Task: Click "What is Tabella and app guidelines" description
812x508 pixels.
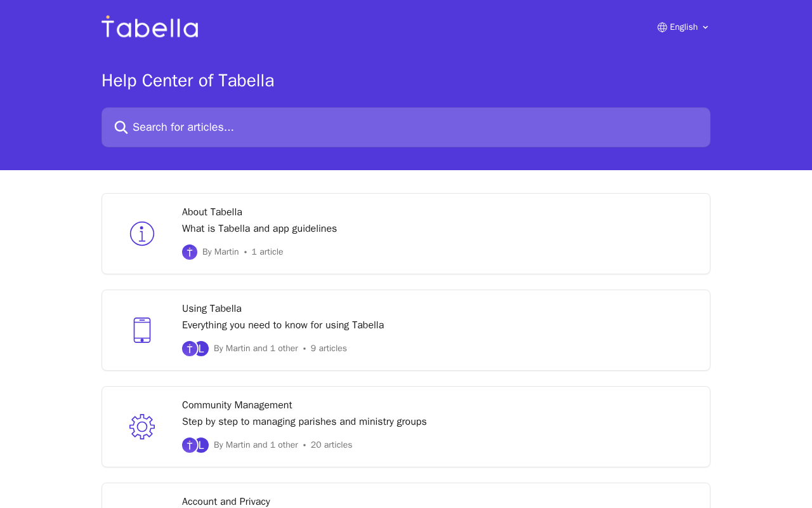Action: [259, 229]
